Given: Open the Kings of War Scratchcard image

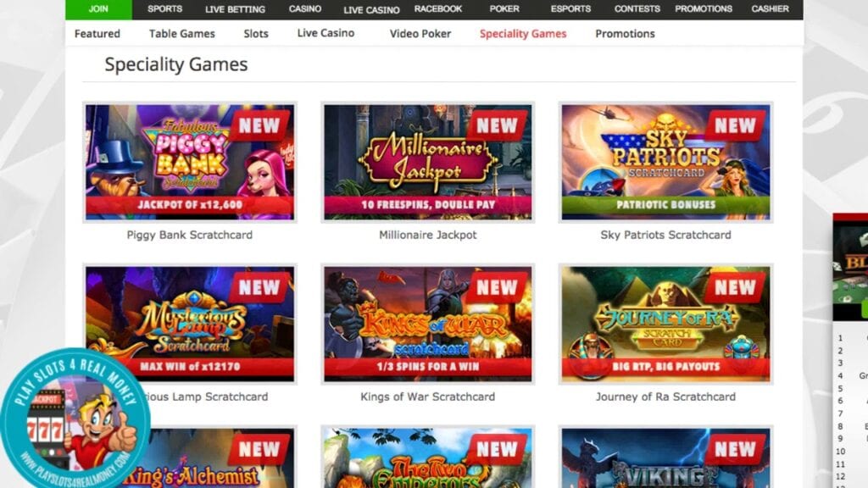Looking at the screenshot, I should [x=428, y=324].
